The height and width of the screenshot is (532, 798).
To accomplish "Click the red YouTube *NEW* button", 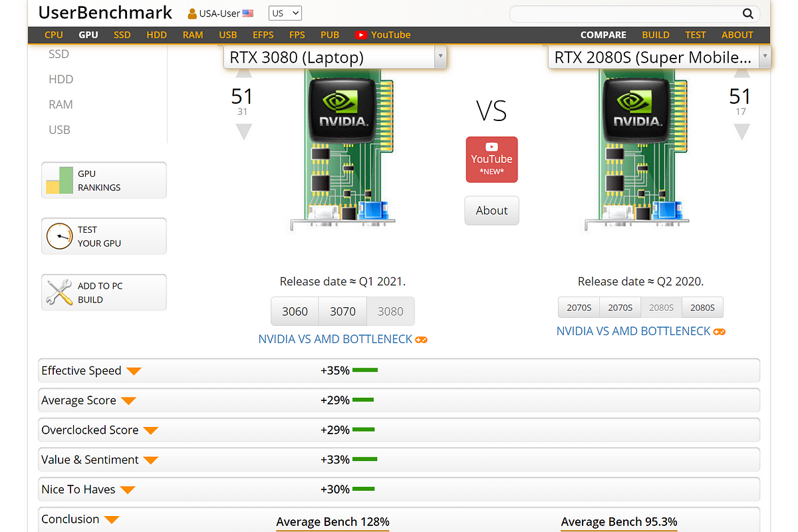I will pyautogui.click(x=491, y=160).
